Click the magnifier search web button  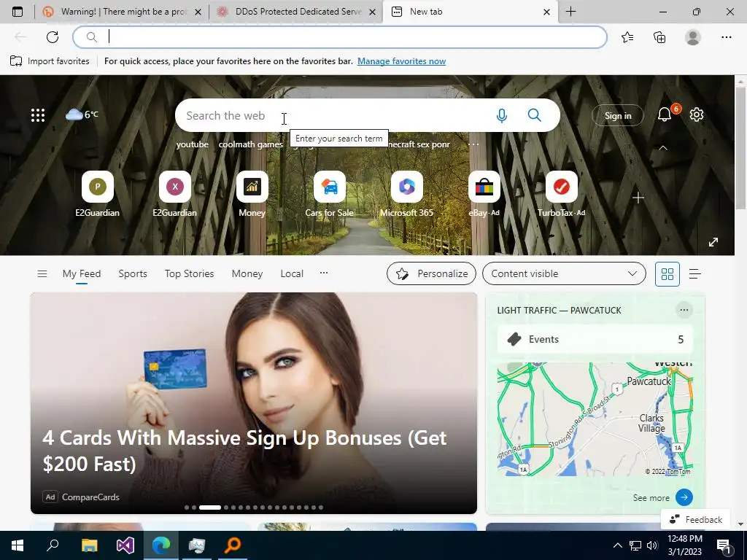pos(535,115)
